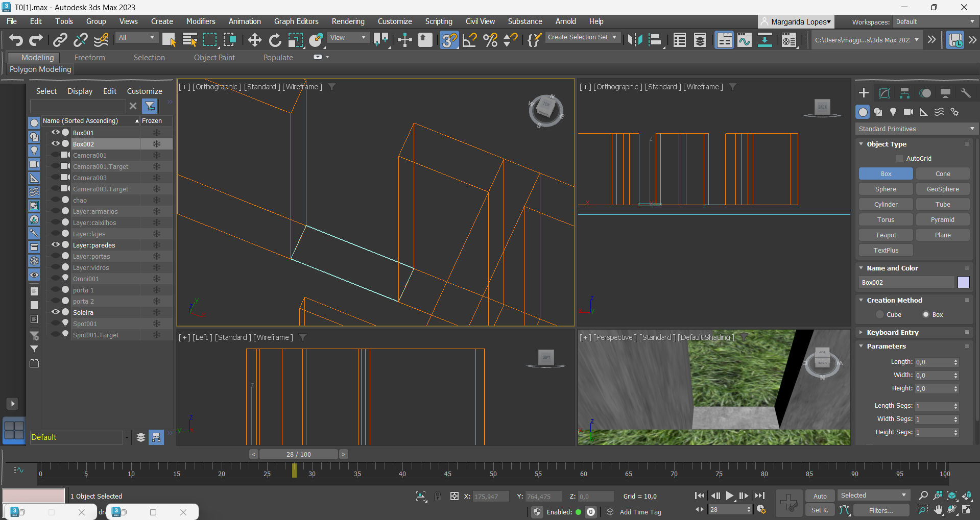
Task: Hide the Soleira object with eye icon
Action: point(55,312)
